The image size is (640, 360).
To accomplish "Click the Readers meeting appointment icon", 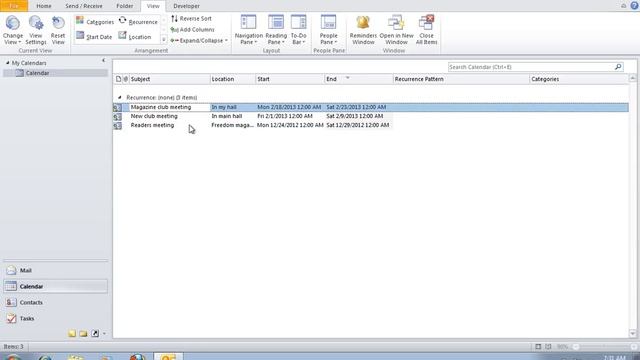I will 118,126.
